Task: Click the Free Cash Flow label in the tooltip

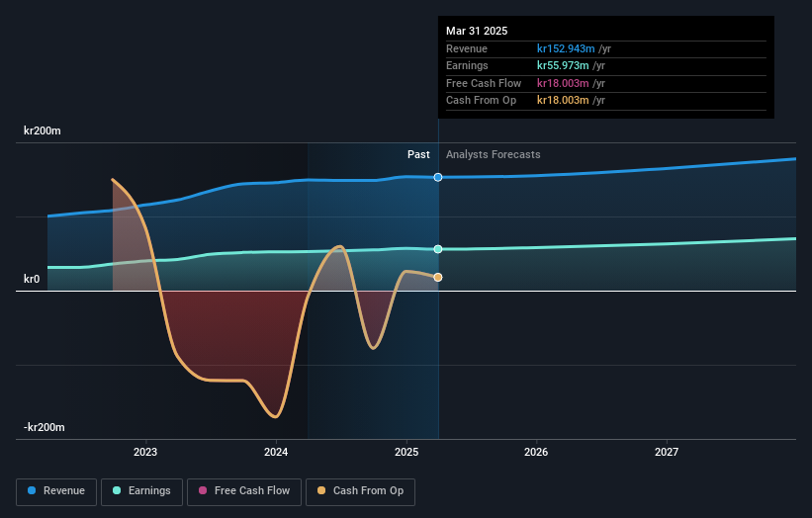Action: coord(484,83)
